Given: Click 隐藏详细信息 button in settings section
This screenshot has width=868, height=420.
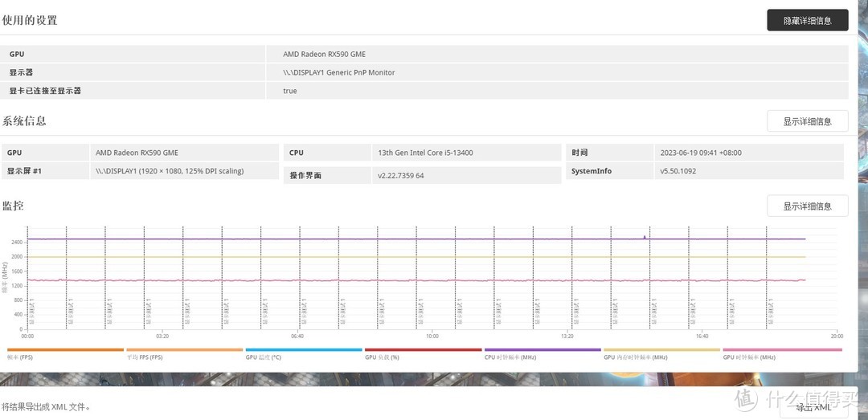Looking at the screenshot, I should (x=807, y=20).
